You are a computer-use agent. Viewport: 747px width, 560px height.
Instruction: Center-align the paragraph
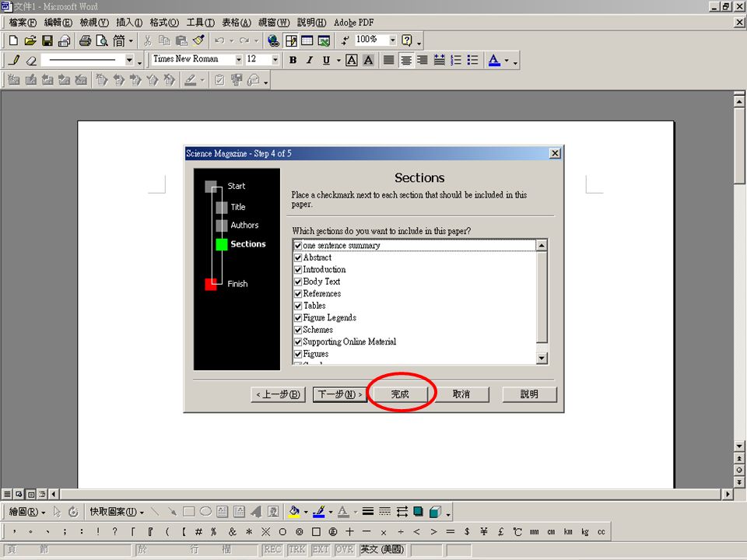pyautogui.click(x=406, y=60)
